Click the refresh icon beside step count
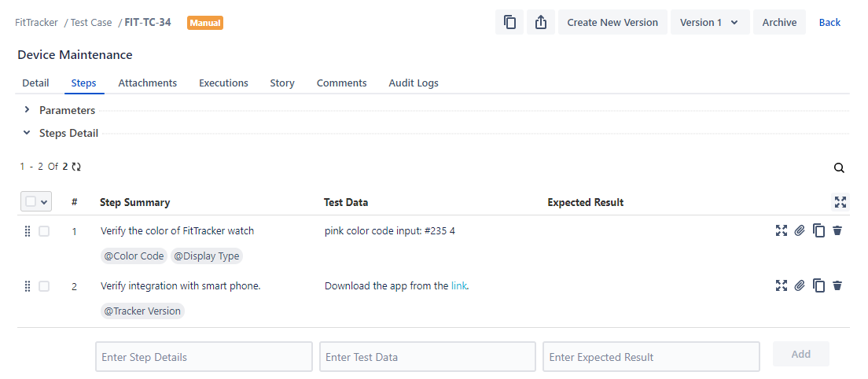Screen dimensions: 868x379 (x=76, y=167)
